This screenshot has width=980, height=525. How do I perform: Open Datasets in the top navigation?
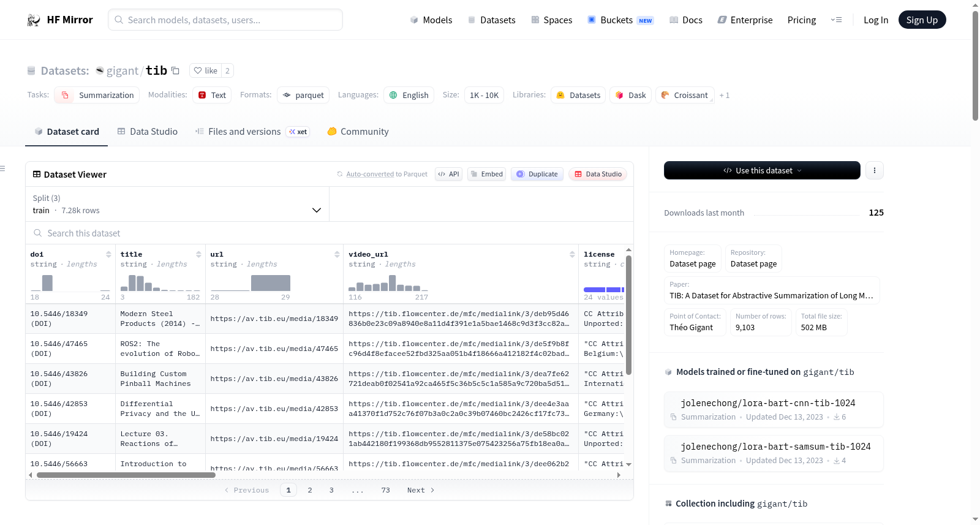[491, 20]
